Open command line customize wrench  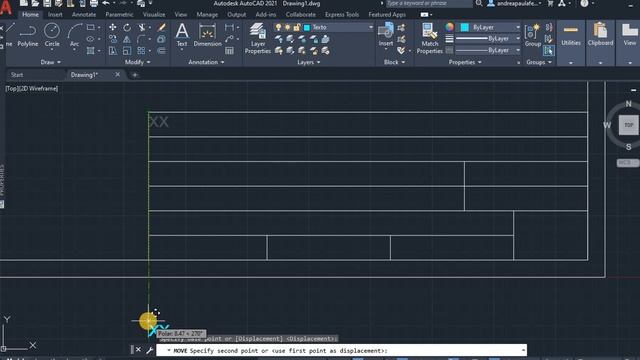149,350
